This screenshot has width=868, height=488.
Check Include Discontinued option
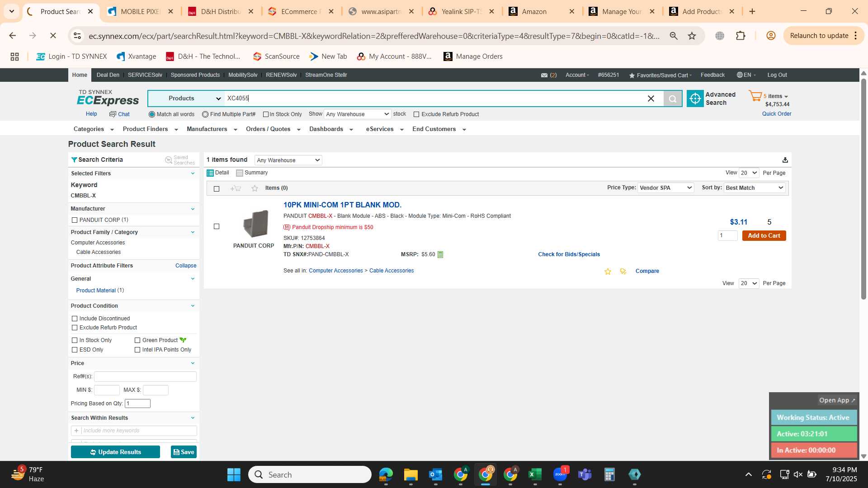(75, 319)
